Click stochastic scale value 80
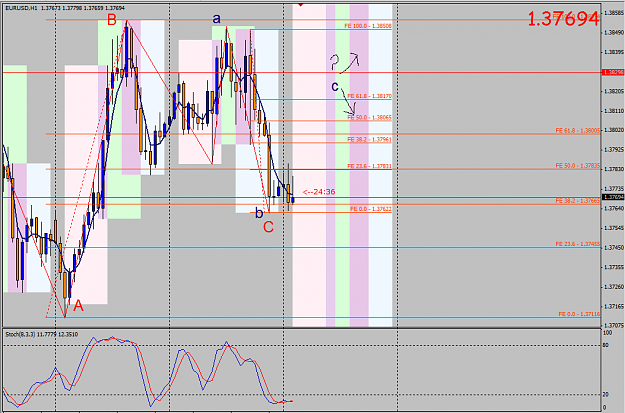The width and height of the screenshot is (625, 413). coord(606,345)
